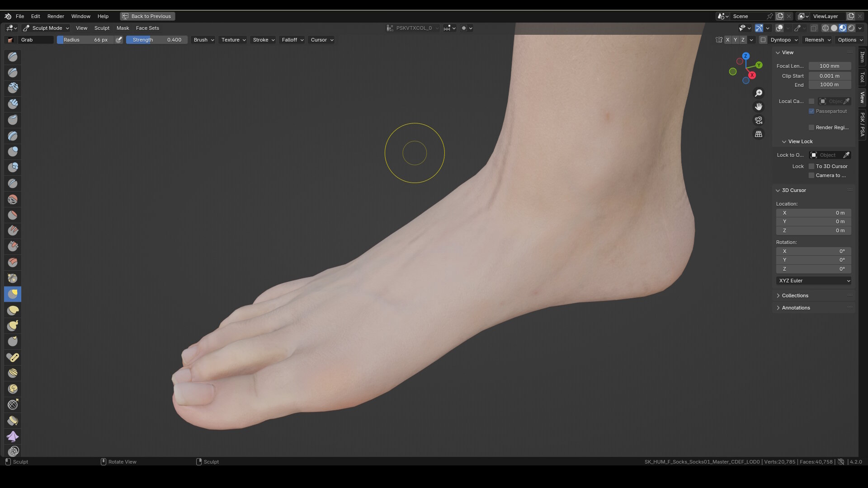The height and width of the screenshot is (488, 868).
Task: Open the File menu
Action: coord(20,16)
